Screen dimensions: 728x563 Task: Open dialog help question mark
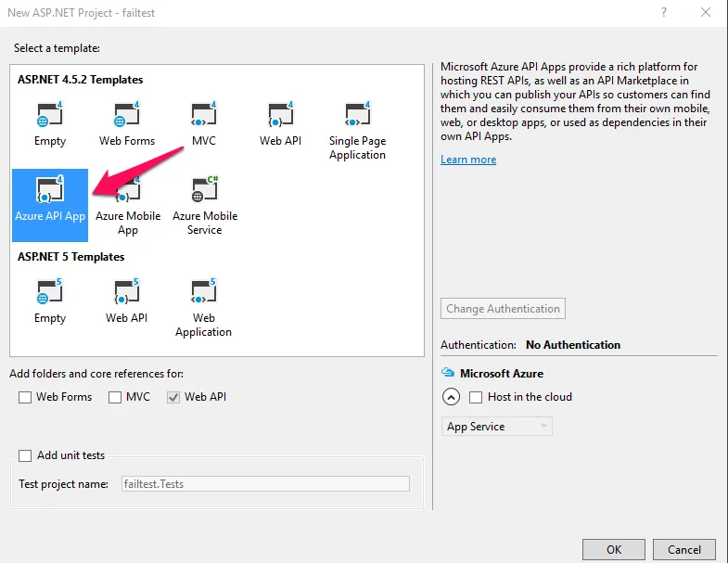coord(664,13)
